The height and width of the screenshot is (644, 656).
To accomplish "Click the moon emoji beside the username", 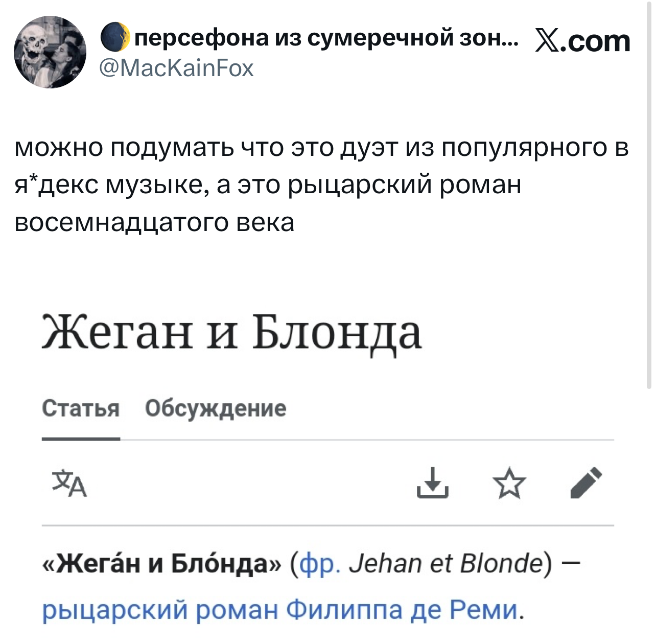I will 115,38.
